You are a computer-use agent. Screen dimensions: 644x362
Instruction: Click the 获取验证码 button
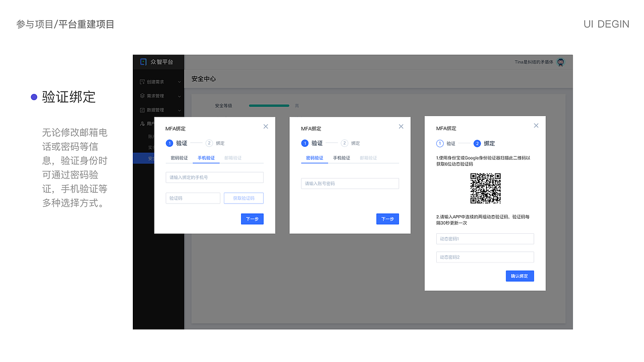pos(244,198)
